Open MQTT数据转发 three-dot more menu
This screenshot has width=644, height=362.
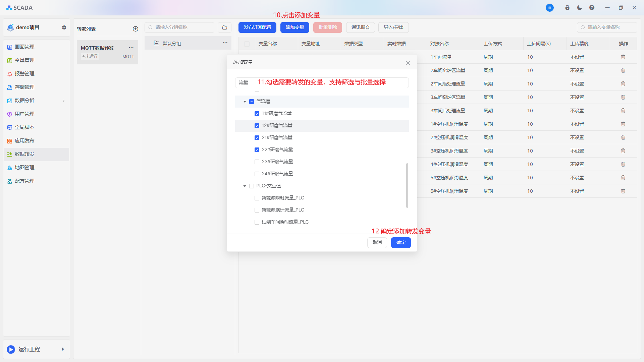click(x=131, y=48)
